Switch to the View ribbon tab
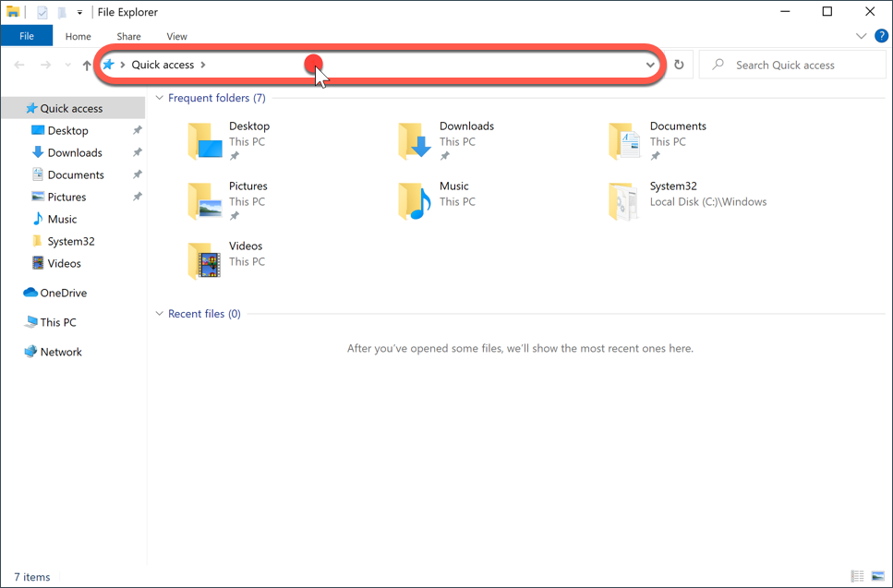893x588 pixels. pyautogui.click(x=176, y=36)
